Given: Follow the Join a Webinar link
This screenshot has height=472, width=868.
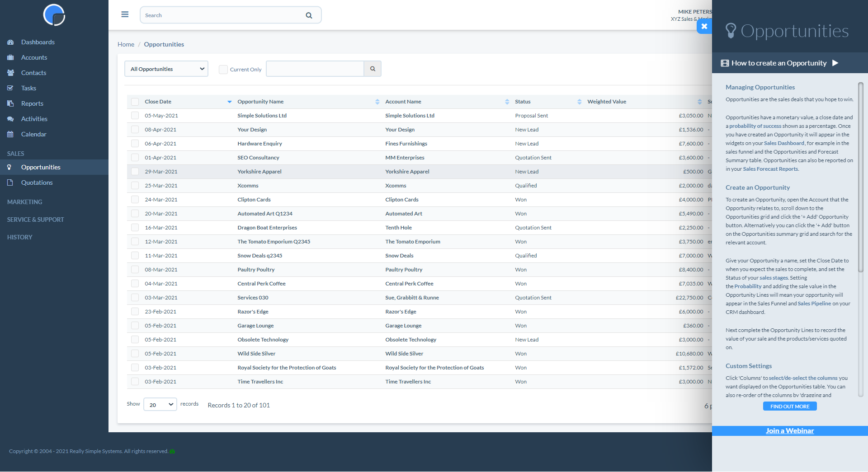Looking at the screenshot, I should pos(789,430).
